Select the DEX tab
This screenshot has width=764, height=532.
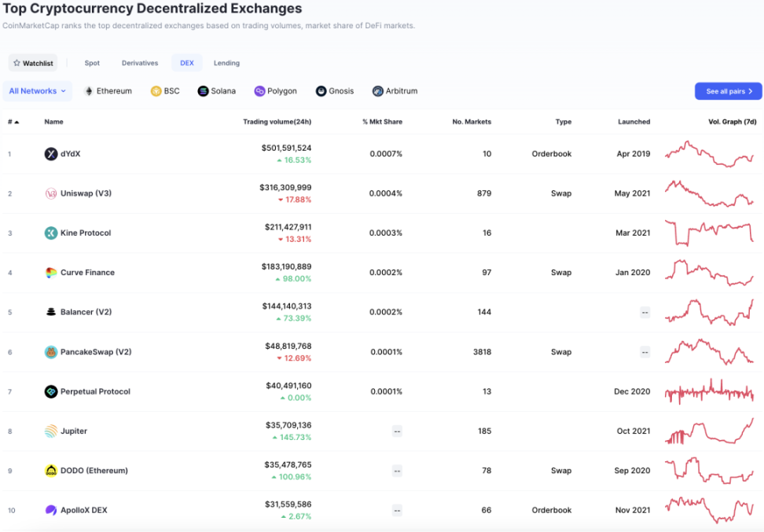click(187, 63)
